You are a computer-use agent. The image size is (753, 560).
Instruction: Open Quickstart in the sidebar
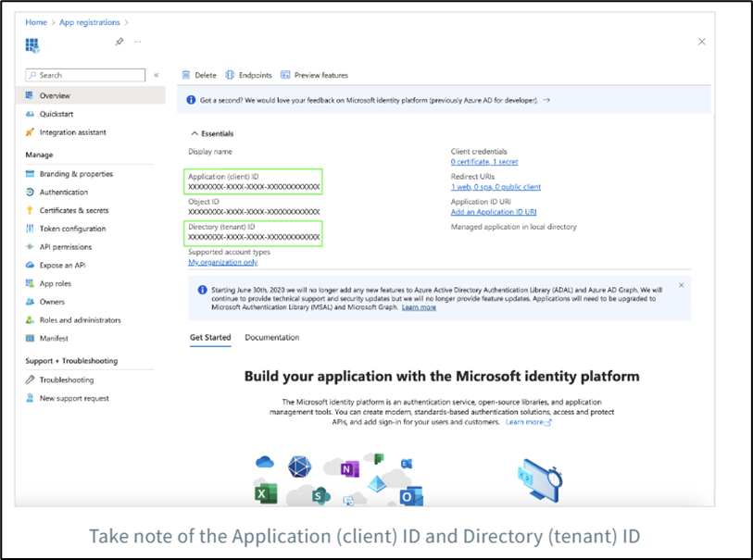pyautogui.click(x=56, y=114)
